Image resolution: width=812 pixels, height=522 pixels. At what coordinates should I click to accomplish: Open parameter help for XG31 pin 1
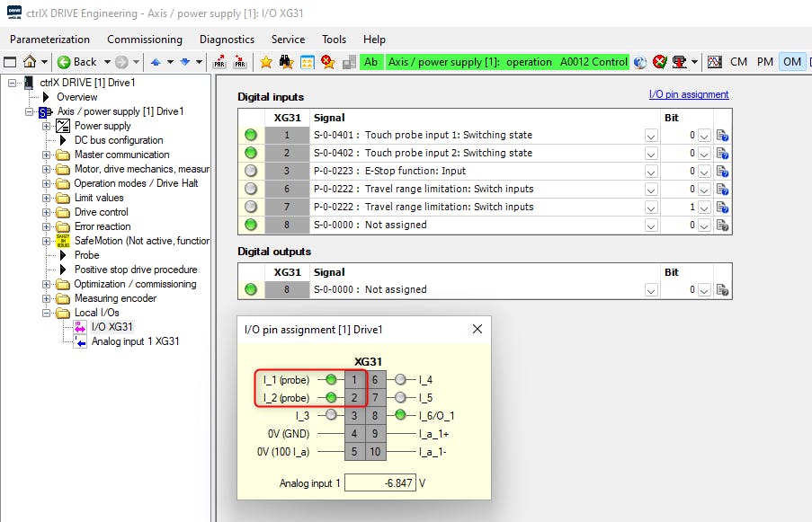(x=721, y=136)
